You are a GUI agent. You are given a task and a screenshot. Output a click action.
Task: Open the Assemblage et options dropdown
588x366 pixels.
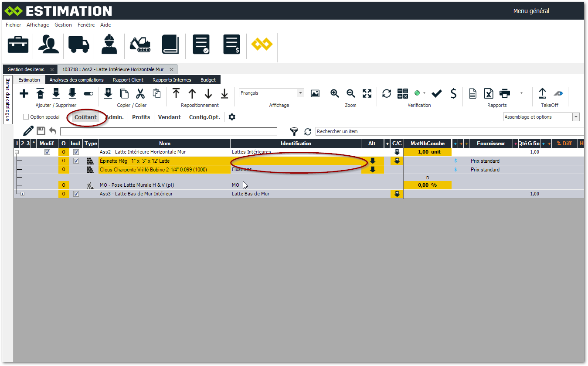click(x=576, y=117)
